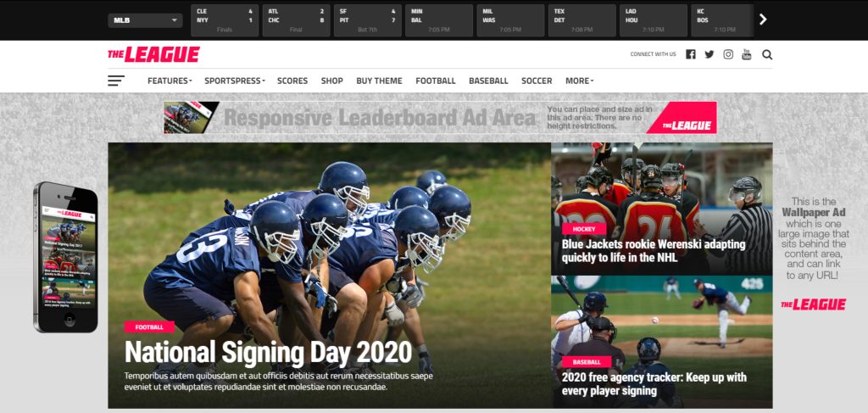This screenshot has height=413, width=868.
Task: Click the pink Baseball category tag
Action: [587, 362]
